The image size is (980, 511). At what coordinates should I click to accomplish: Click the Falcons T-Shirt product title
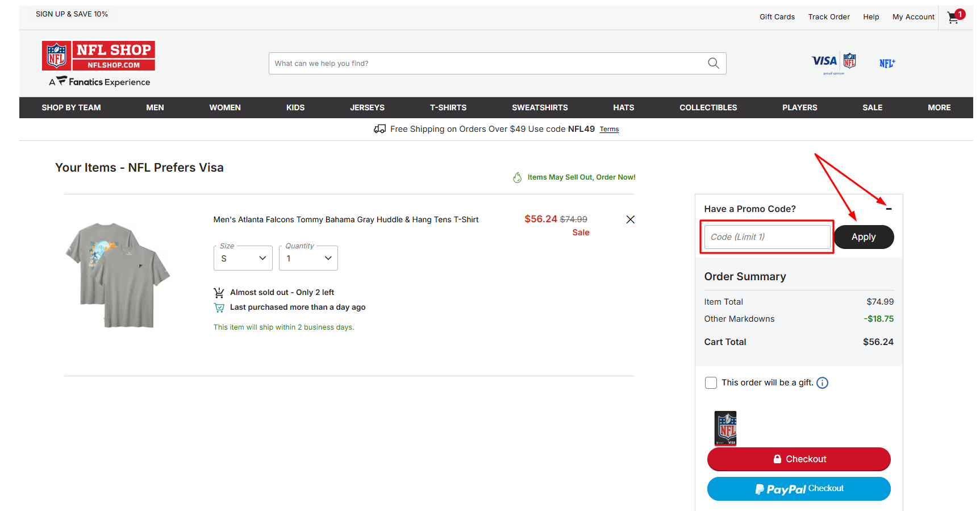pyautogui.click(x=346, y=219)
